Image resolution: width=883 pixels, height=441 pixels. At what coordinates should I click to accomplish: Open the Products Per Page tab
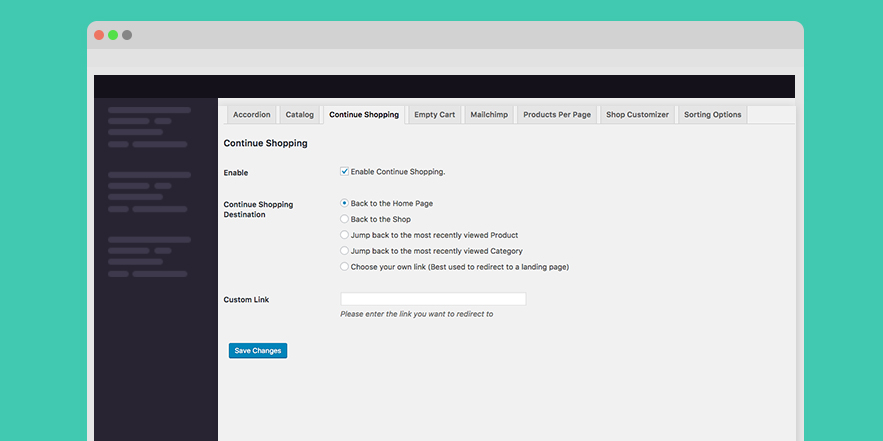tap(557, 114)
